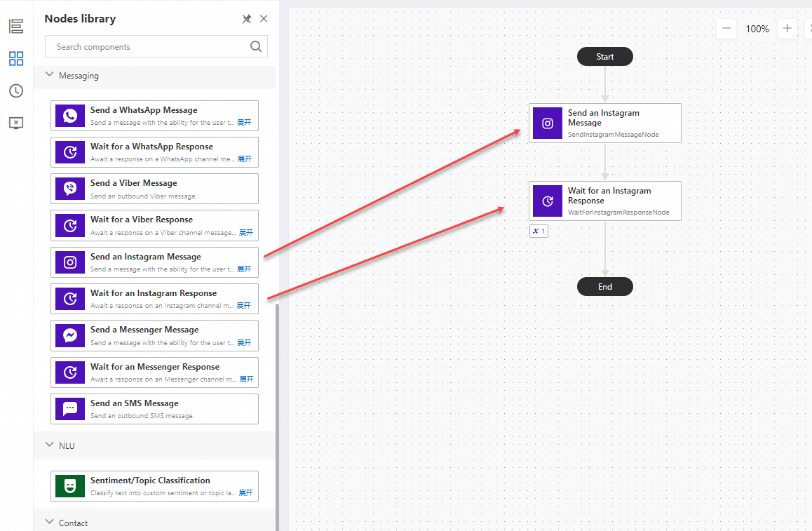
Task: Click the Send an SMS Message title
Action: (134, 403)
